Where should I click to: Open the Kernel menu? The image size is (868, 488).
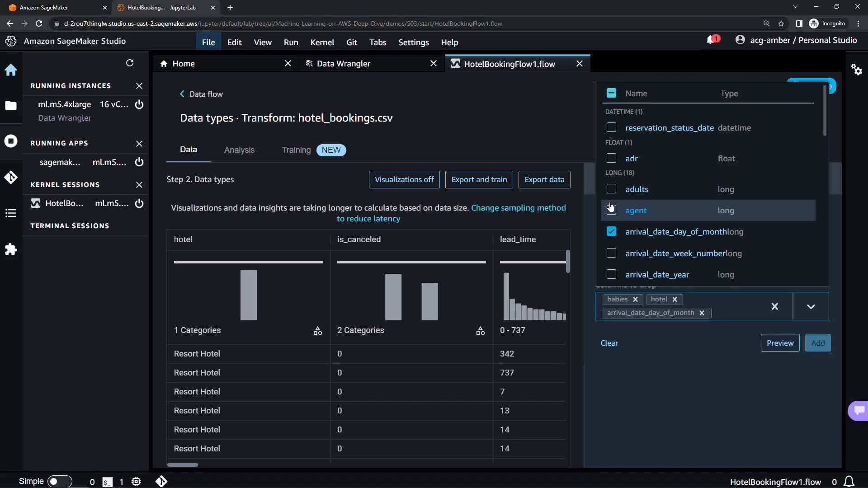point(322,42)
